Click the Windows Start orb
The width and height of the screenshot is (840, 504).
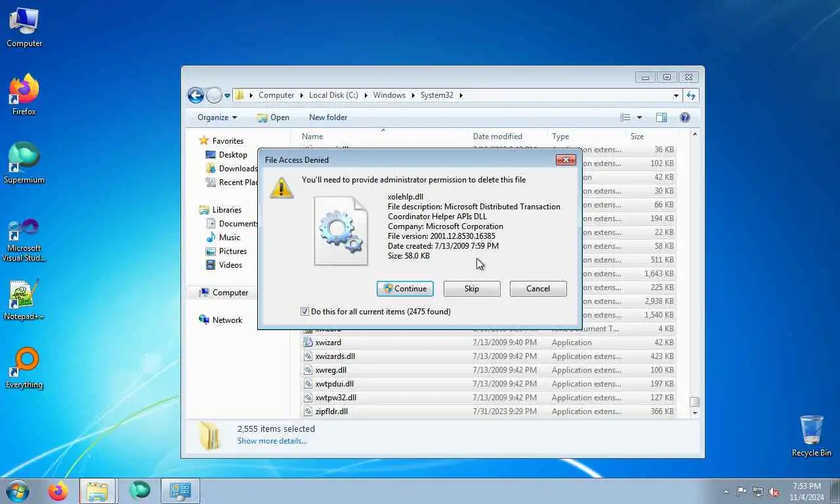pyautogui.click(x=18, y=491)
